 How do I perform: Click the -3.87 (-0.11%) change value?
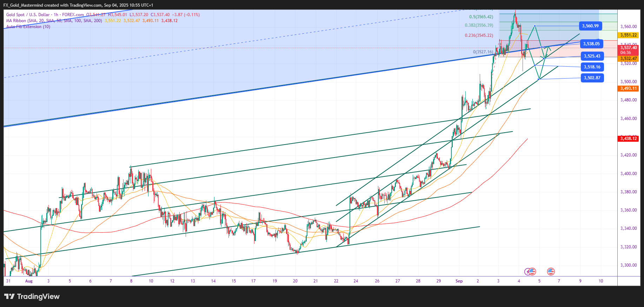[x=186, y=15]
